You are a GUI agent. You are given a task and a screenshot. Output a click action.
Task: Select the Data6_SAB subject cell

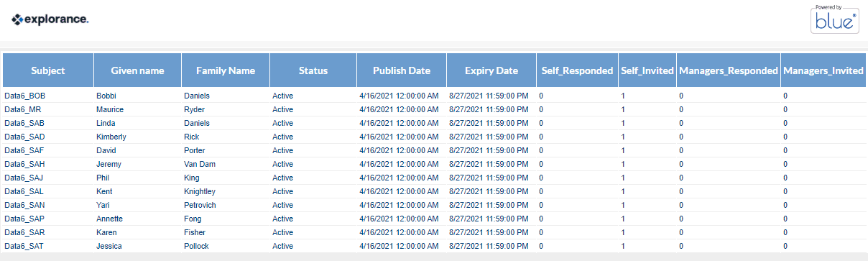point(24,123)
